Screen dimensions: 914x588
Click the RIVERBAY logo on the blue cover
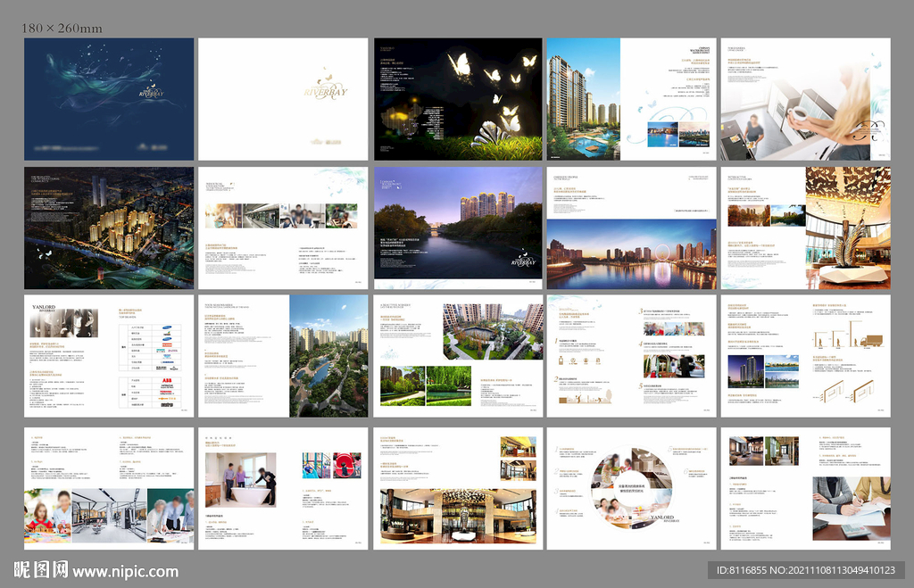[x=152, y=92]
